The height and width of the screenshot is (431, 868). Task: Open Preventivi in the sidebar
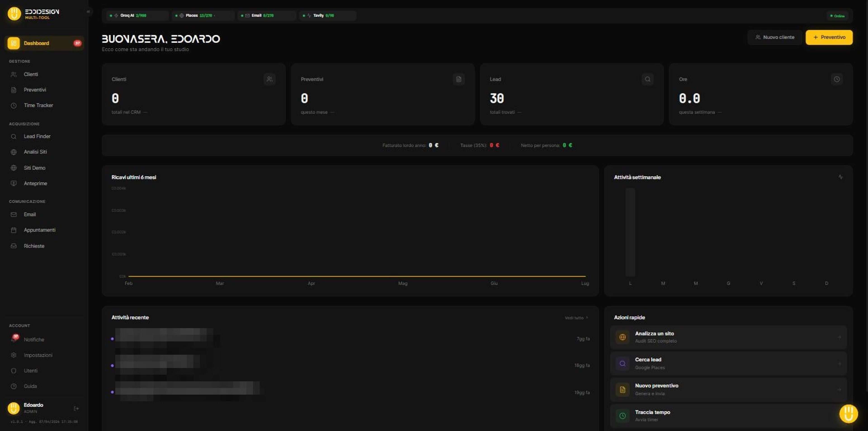(44, 90)
